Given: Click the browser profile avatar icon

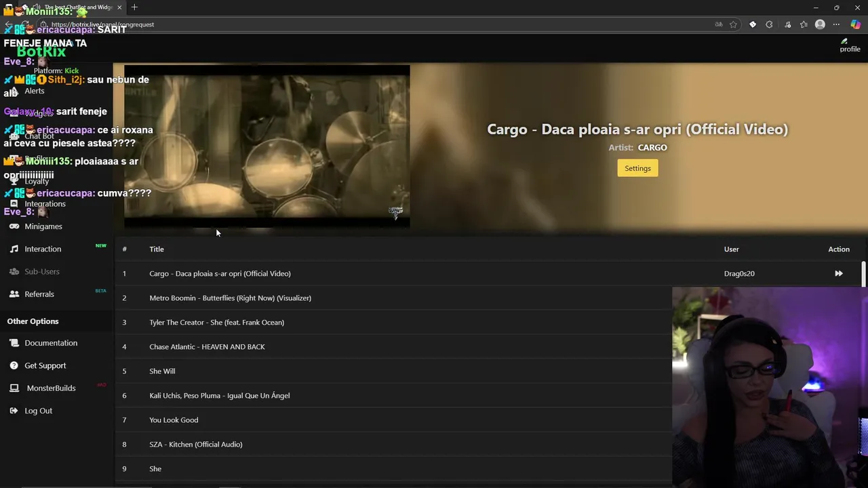Looking at the screenshot, I should tap(820, 24).
